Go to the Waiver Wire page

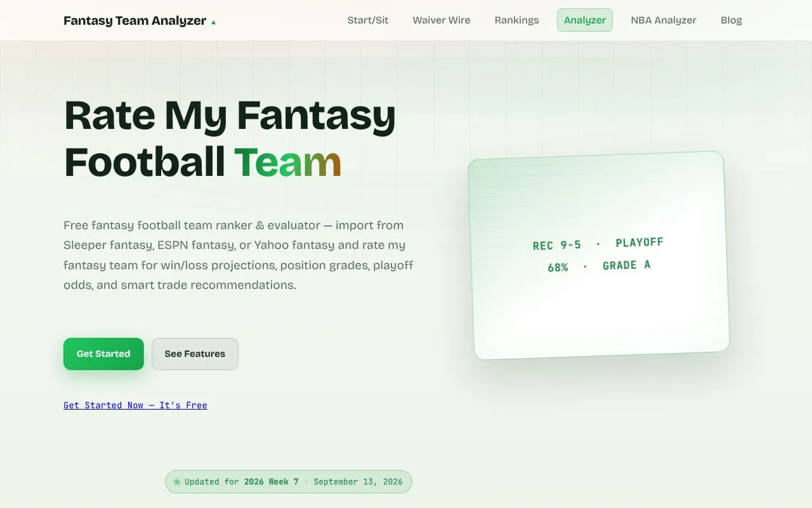pyautogui.click(x=442, y=20)
